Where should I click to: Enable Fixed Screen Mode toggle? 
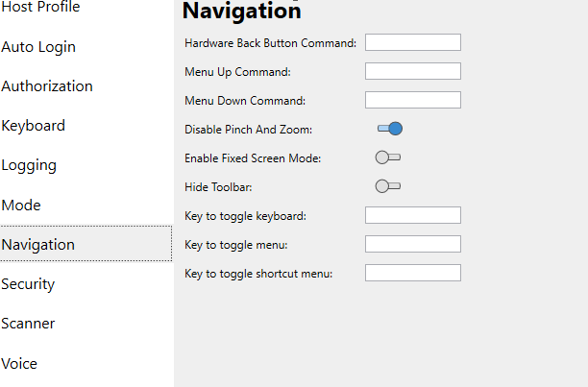(388, 157)
